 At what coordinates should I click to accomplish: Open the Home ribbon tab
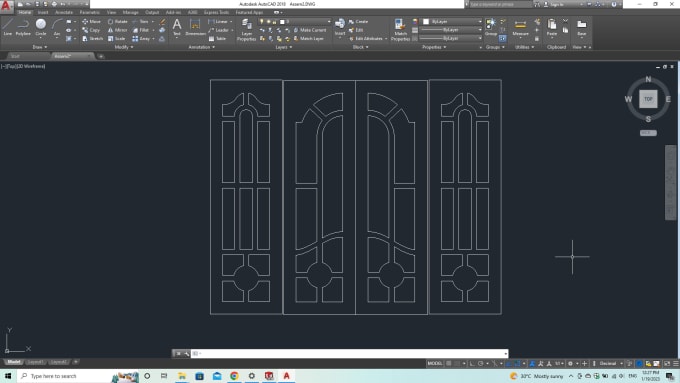25,12
